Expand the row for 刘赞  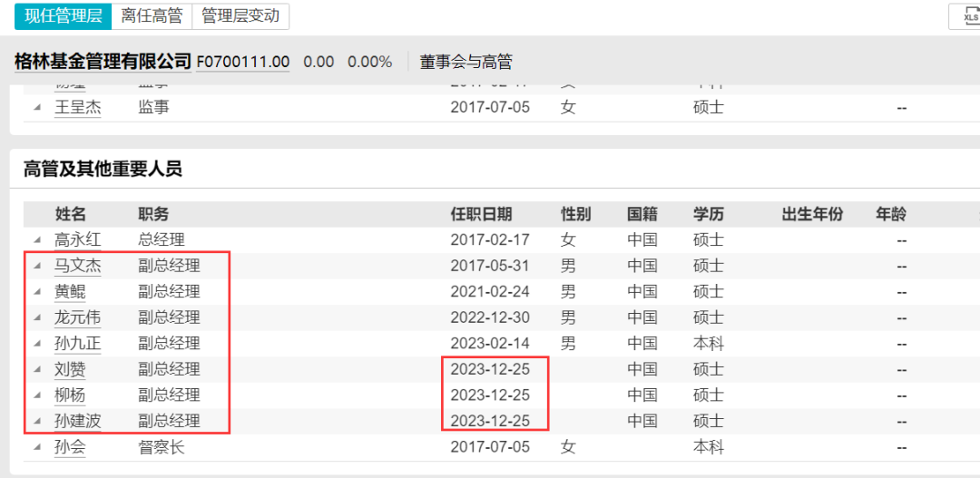coord(37,370)
